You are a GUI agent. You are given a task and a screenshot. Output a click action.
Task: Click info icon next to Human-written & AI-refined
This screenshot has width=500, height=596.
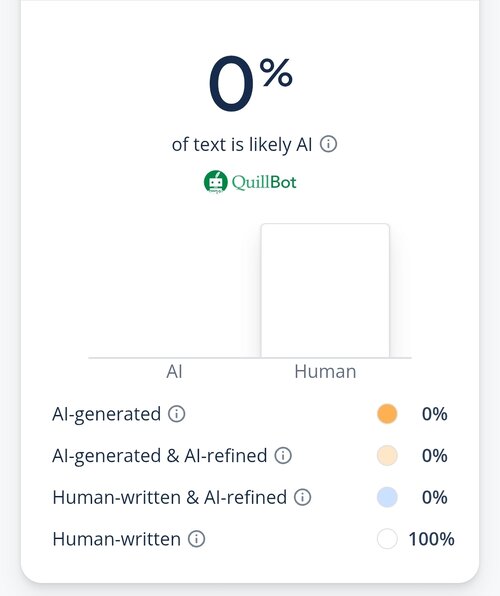[303, 497]
